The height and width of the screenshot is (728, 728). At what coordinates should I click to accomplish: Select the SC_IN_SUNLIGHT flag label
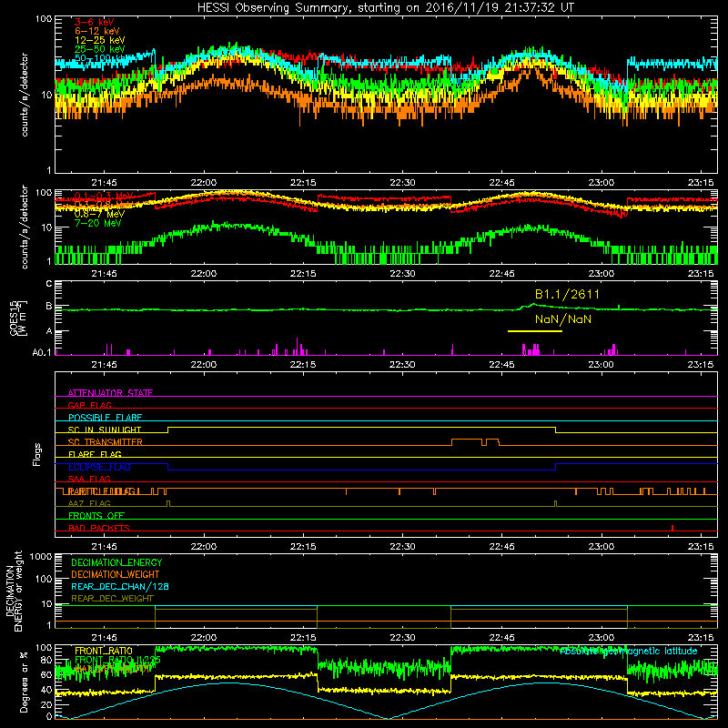[105, 430]
